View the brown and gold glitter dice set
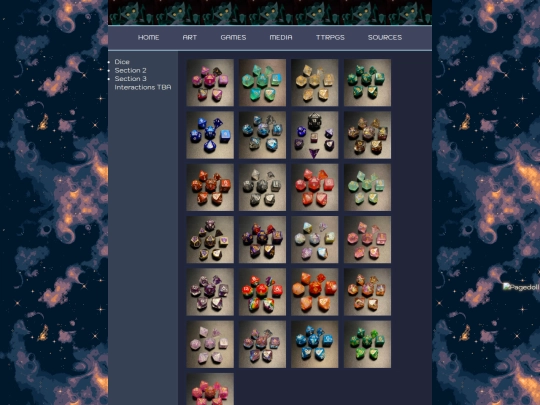The width and height of the screenshot is (540, 405). click(x=367, y=135)
